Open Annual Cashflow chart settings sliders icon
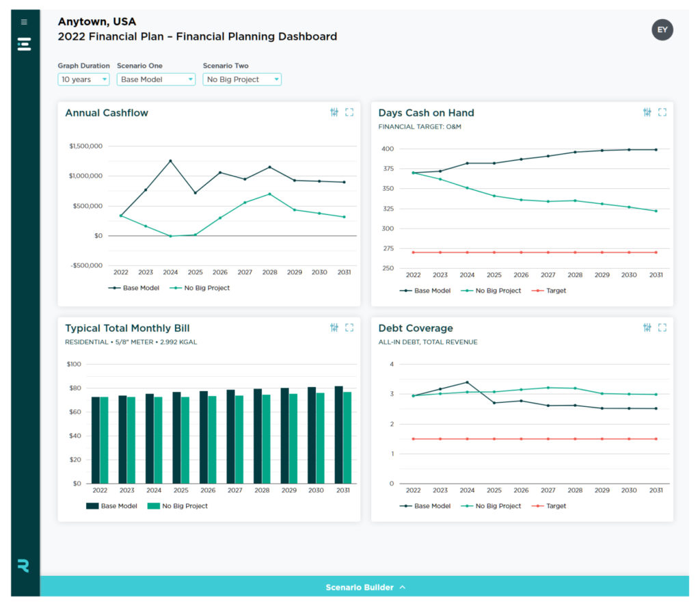The image size is (700, 606). pyautogui.click(x=334, y=112)
